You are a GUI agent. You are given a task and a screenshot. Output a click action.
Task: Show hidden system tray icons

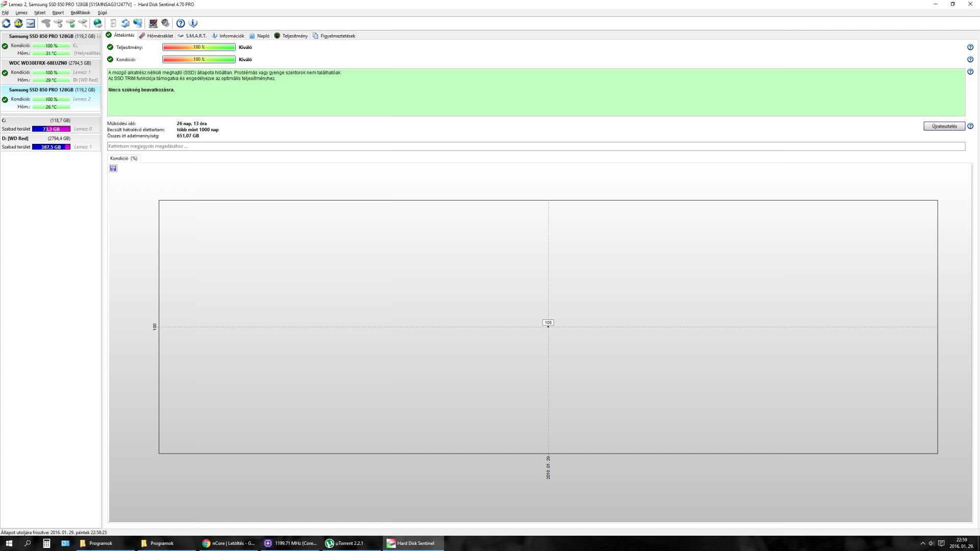922,543
